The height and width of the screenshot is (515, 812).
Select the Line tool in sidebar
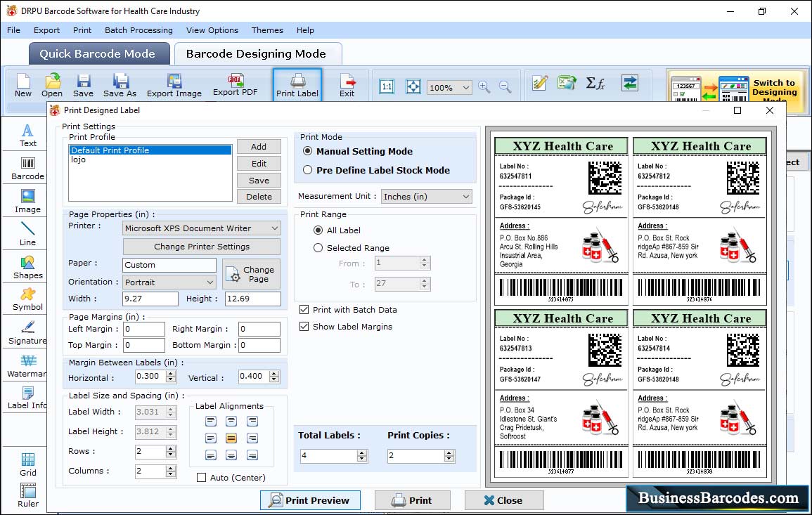(27, 235)
